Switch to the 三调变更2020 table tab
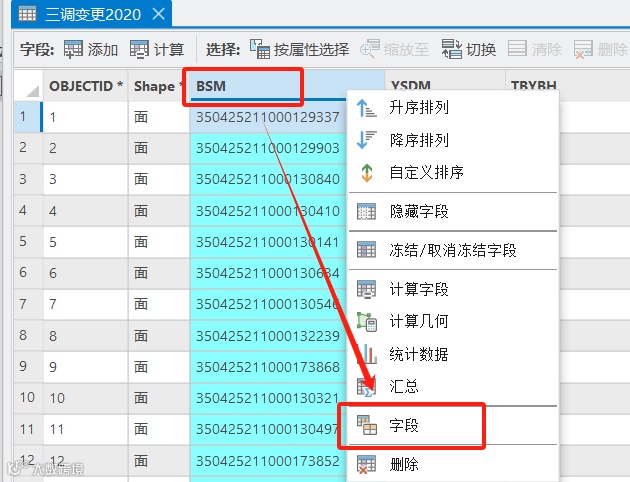The width and height of the screenshot is (630, 482). 92,14
